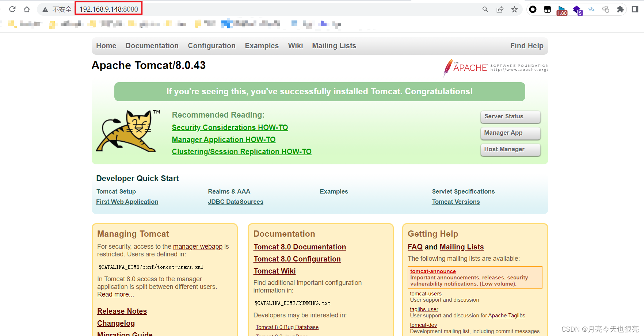644x336 pixels.
Task: Share this page using the share icon
Action: tap(500, 9)
